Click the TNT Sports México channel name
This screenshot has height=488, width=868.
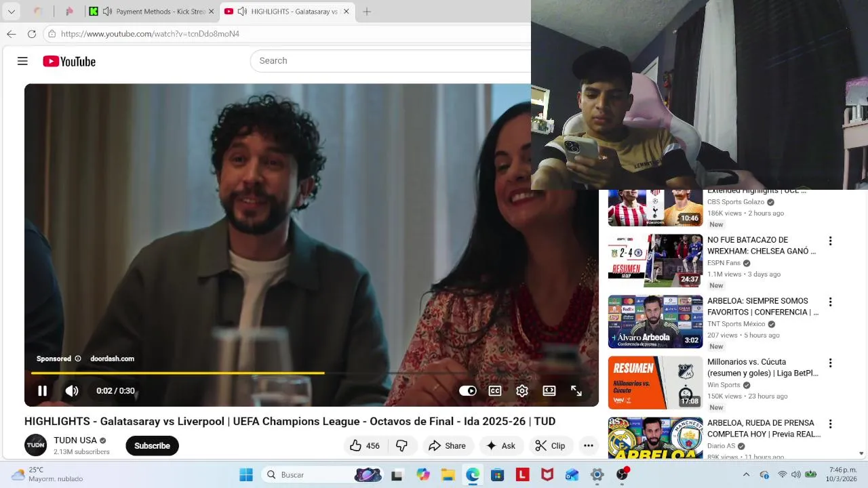pos(736,324)
